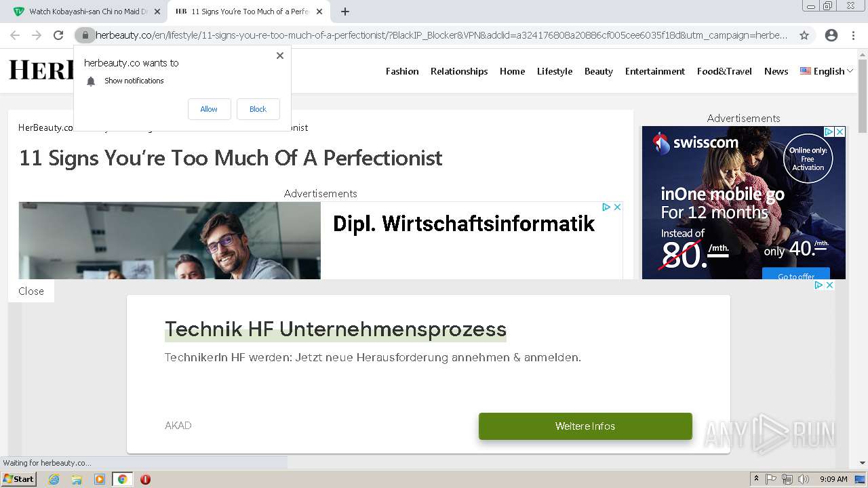Open the Relationships section
868x488 pixels.
[x=459, y=71]
